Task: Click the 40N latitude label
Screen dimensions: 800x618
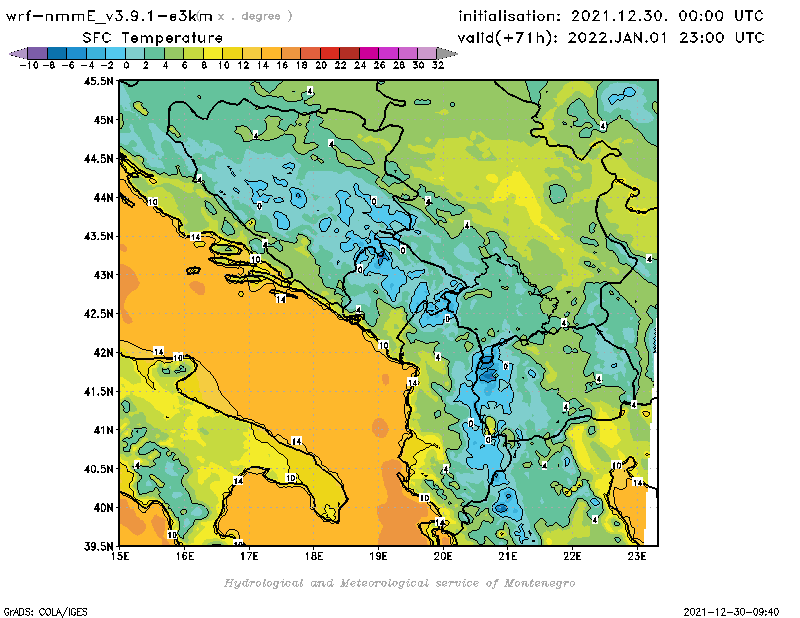Action: [104, 508]
